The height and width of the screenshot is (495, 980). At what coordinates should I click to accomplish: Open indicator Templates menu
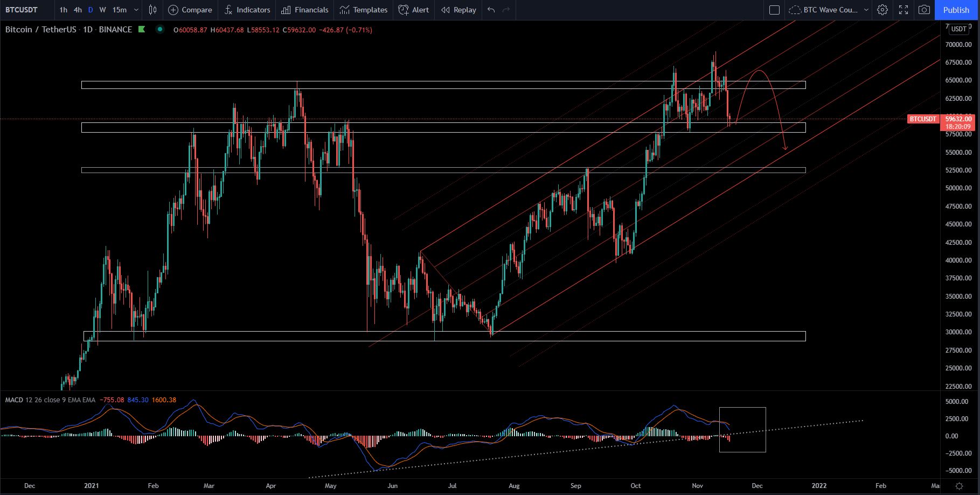tap(364, 10)
